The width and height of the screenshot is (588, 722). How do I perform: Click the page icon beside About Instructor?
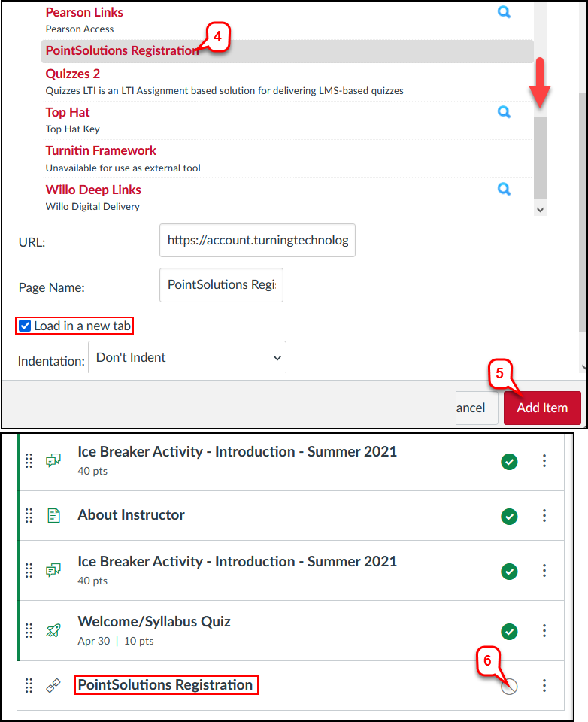[x=53, y=515]
